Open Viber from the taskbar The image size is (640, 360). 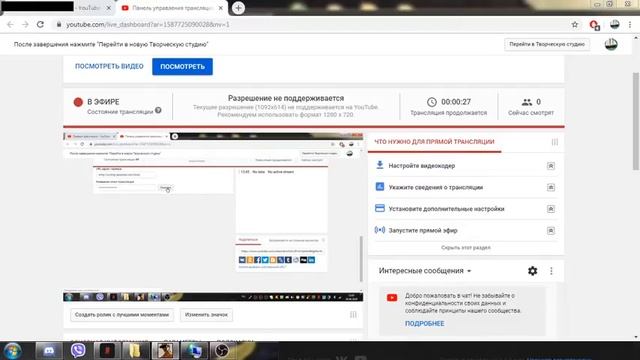[x=78, y=351]
